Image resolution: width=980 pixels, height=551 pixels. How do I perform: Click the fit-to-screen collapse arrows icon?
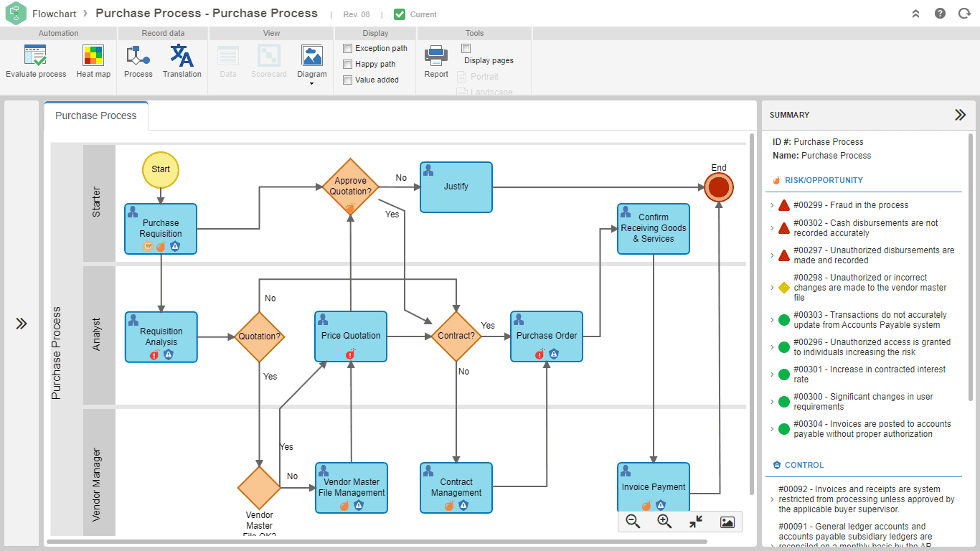[696, 522]
